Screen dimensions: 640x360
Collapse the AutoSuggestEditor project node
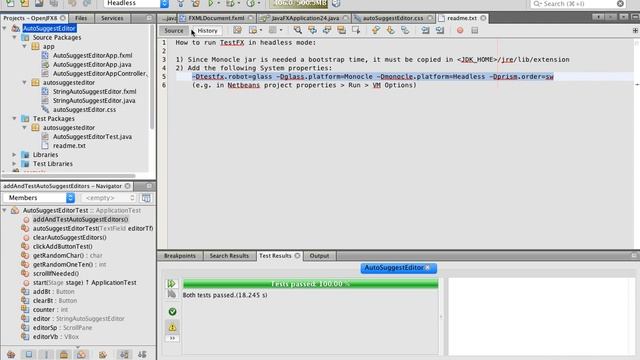click(4, 28)
